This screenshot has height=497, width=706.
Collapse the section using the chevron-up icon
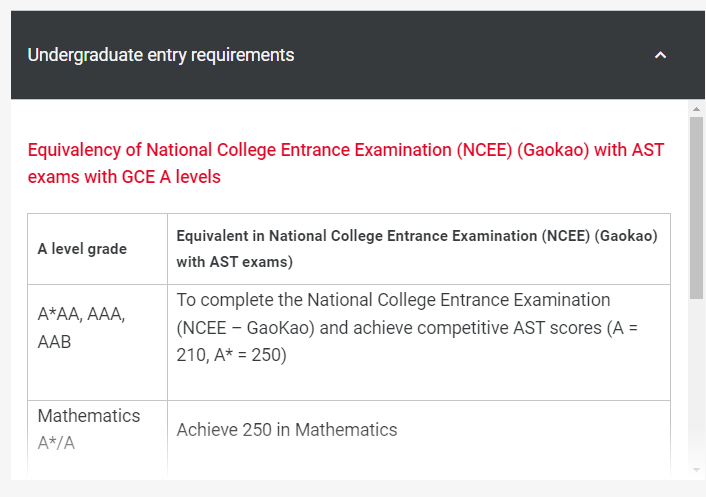660,55
